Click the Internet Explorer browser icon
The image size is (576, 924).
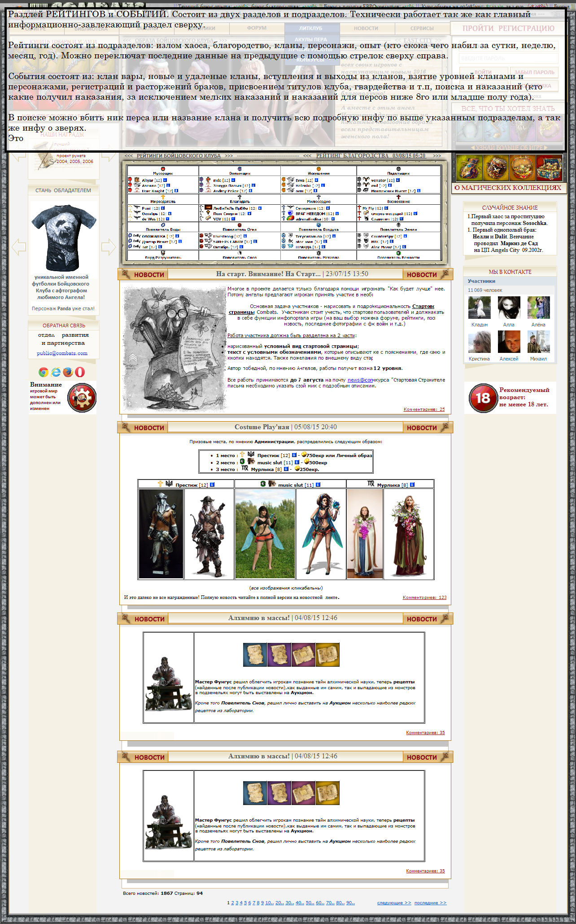click(x=56, y=372)
